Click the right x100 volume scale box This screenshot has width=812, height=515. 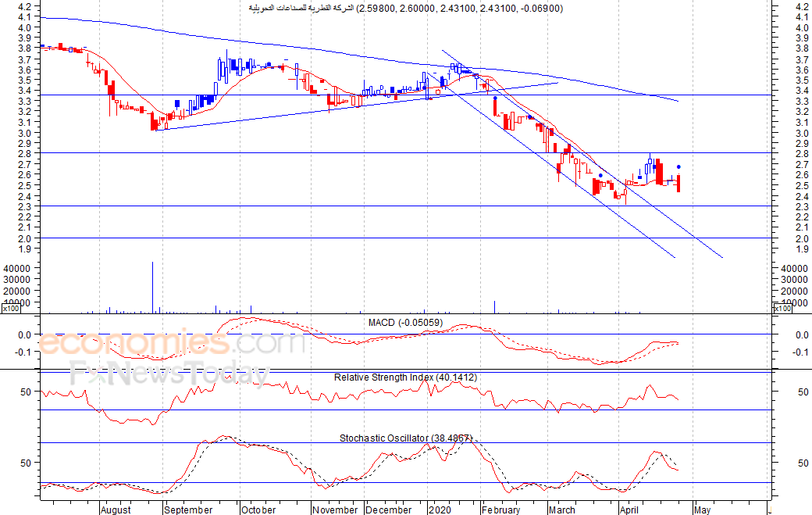pos(782,309)
